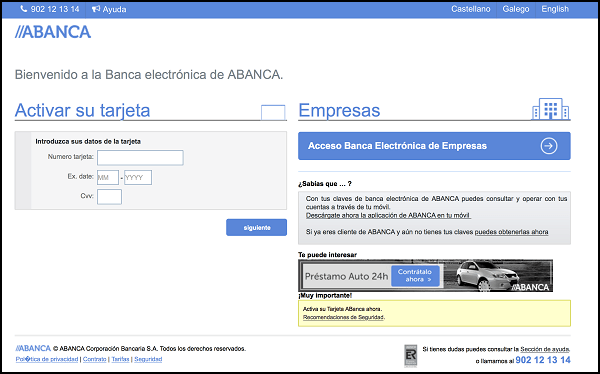Click the small ABANCA logo in footer
This screenshot has width=600, height=374.
[x=33, y=348]
